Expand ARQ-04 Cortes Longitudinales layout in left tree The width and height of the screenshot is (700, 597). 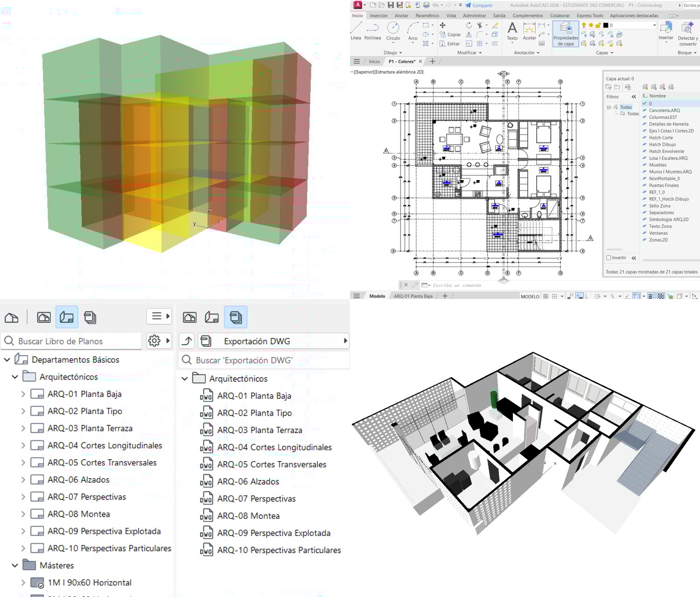(x=23, y=445)
